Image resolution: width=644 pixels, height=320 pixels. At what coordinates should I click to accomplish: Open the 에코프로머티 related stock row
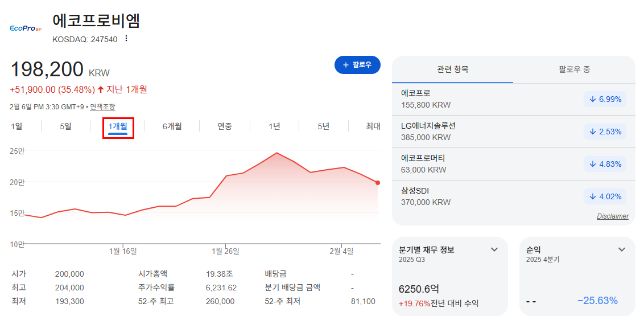(x=513, y=164)
